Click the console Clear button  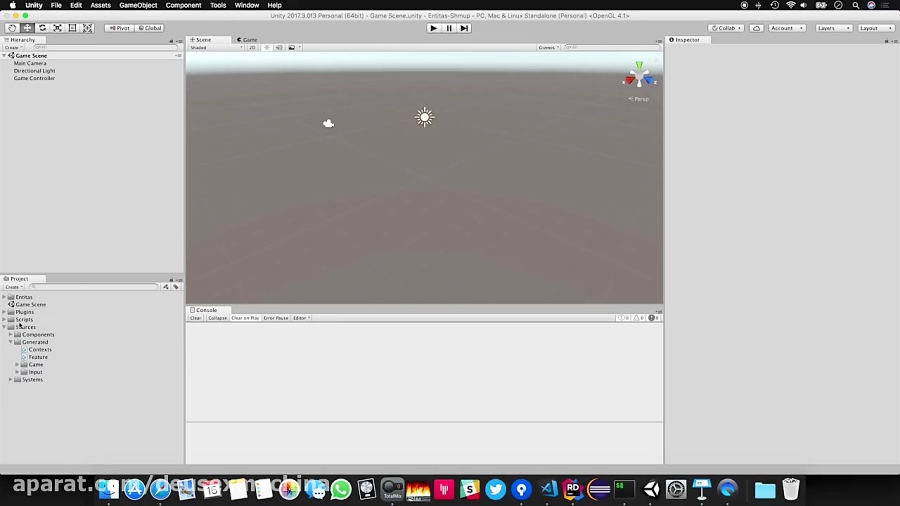(x=196, y=318)
